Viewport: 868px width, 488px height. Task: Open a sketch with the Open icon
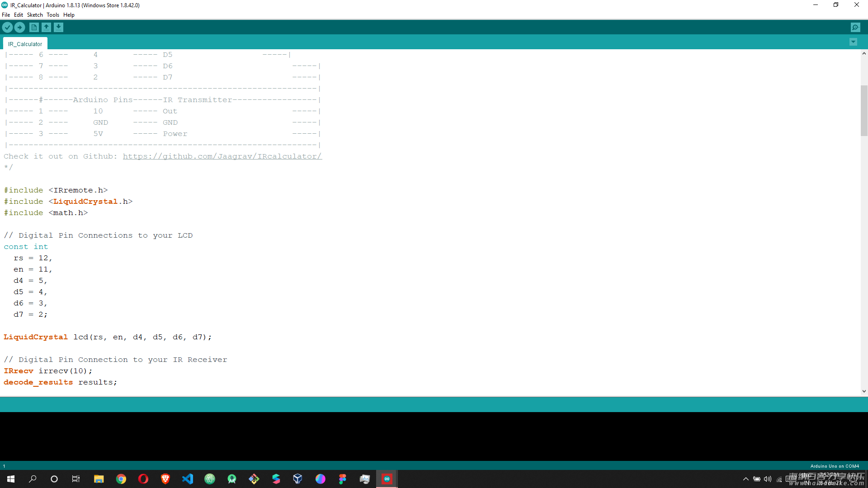coord(46,28)
